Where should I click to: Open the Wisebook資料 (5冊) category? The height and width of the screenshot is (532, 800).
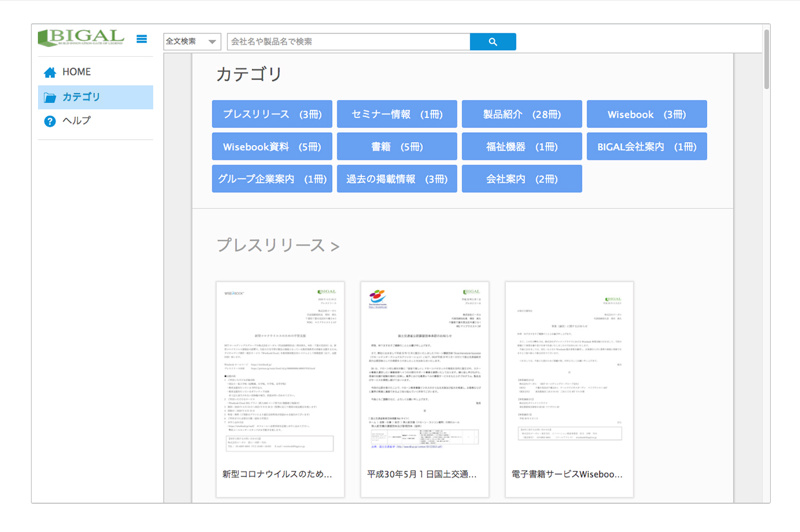tap(271, 146)
